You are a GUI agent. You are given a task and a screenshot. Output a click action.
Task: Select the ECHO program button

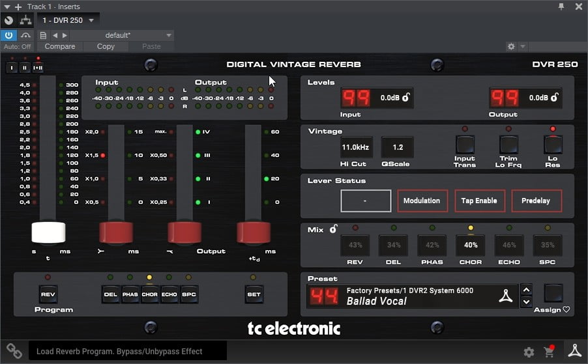tap(169, 294)
